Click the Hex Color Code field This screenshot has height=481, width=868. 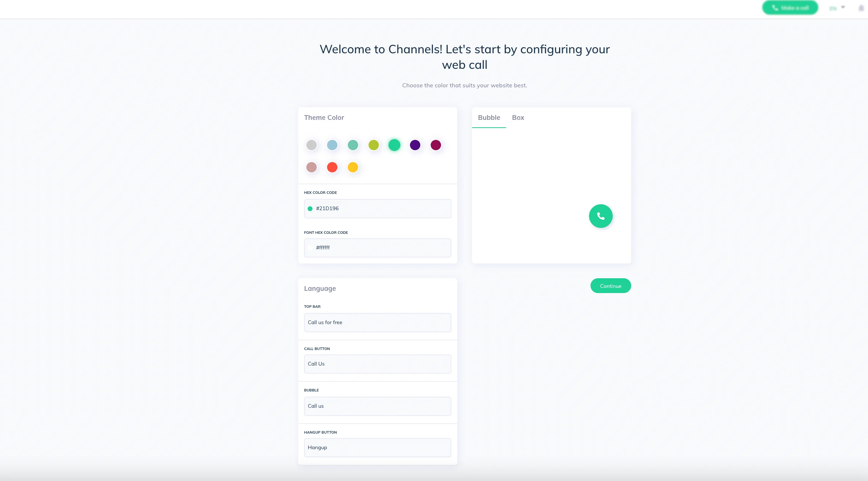tap(377, 209)
